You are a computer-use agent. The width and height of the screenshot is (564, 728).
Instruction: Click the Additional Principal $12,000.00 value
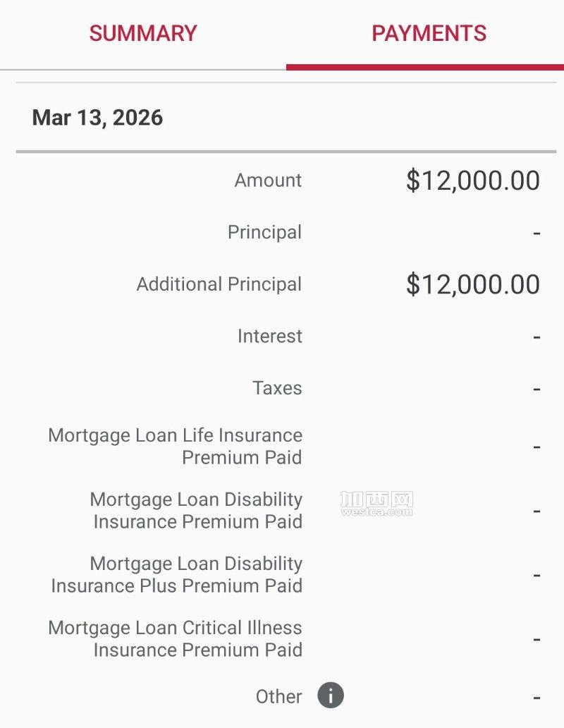point(472,284)
